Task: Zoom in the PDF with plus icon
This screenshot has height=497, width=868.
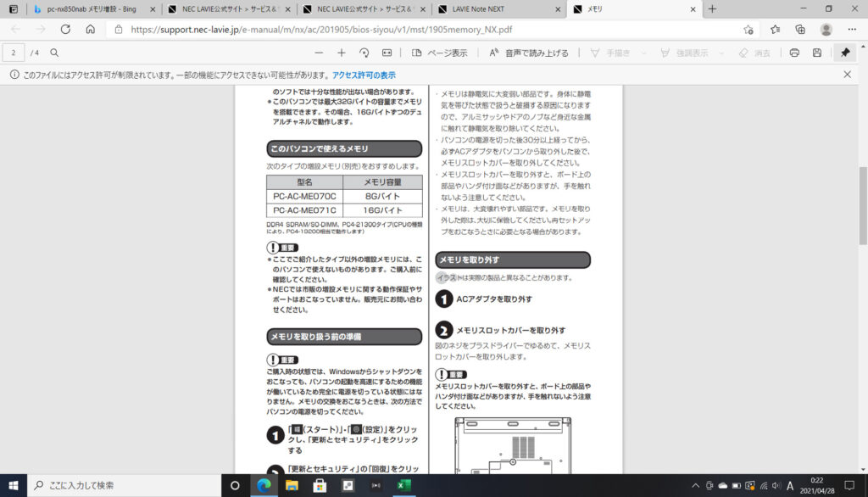Action: point(342,53)
